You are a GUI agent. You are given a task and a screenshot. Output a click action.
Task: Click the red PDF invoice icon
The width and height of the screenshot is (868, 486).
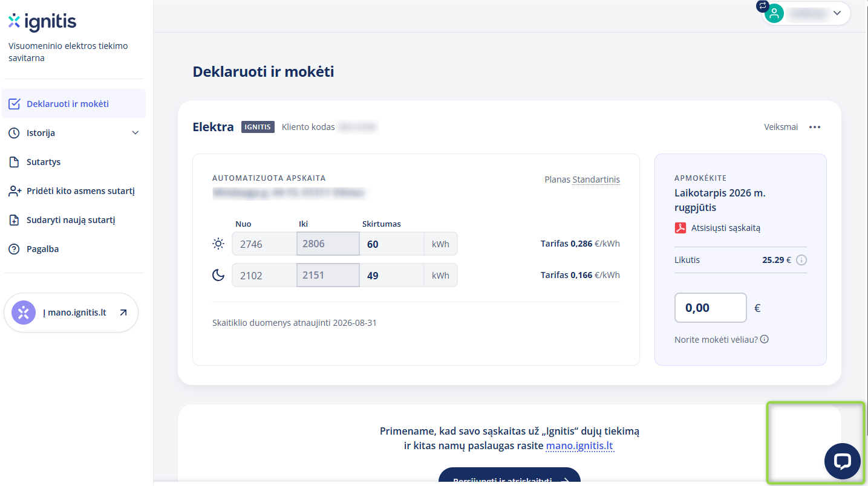pos(680,228)
